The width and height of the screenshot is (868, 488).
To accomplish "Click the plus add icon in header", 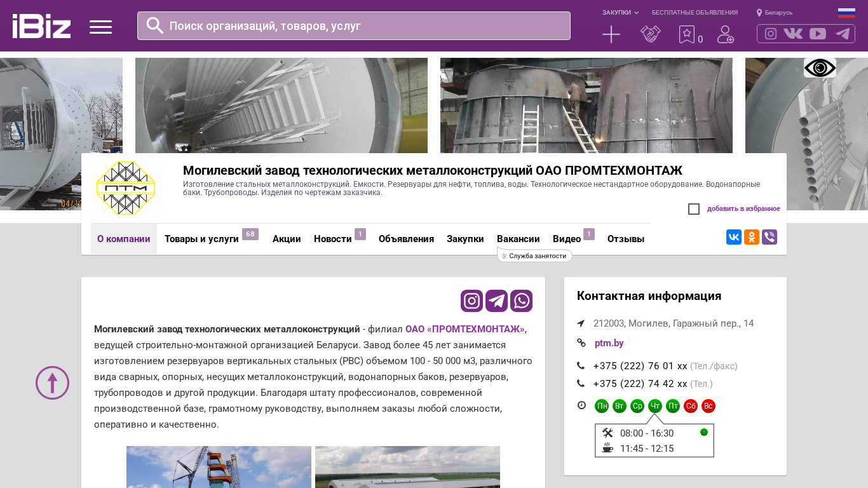I will (x=611, y=34).
